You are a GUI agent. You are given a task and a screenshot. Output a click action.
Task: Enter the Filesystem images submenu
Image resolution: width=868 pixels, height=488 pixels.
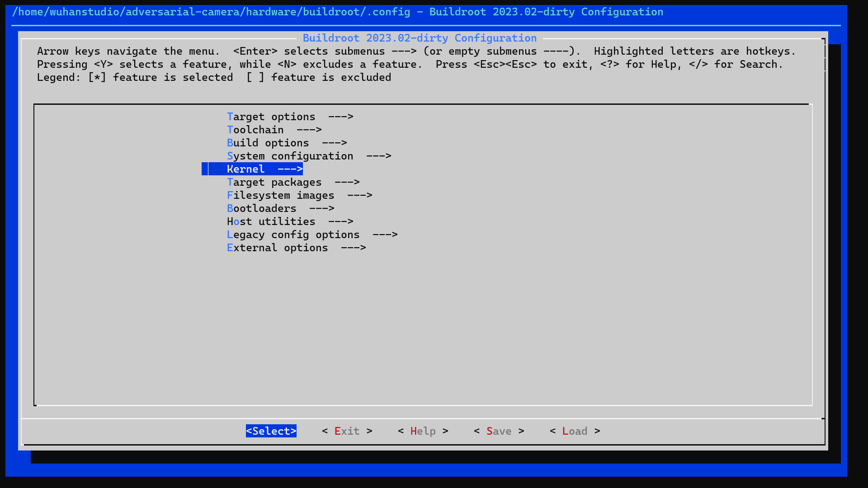click(281, 195)
